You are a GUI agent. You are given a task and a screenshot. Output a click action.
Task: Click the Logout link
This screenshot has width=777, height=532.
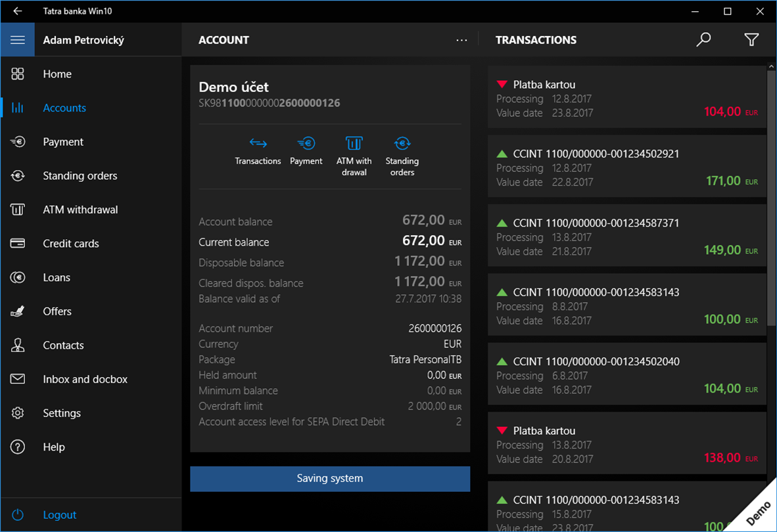(59, 515)
